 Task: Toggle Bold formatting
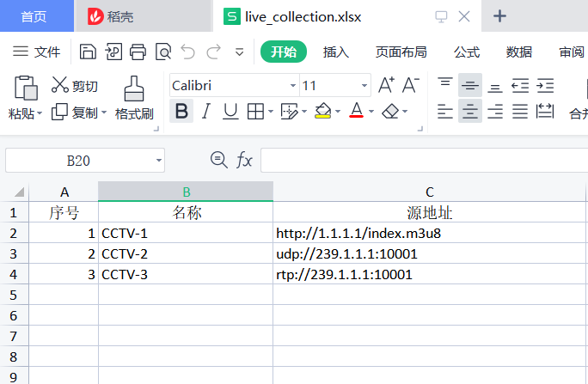(x=181, y=111)
